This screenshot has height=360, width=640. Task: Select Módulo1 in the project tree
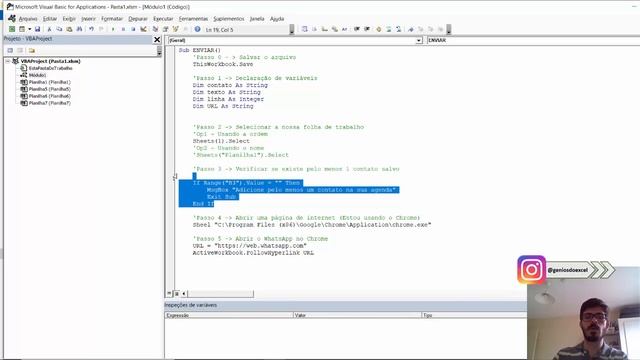(x=37, y=75)
